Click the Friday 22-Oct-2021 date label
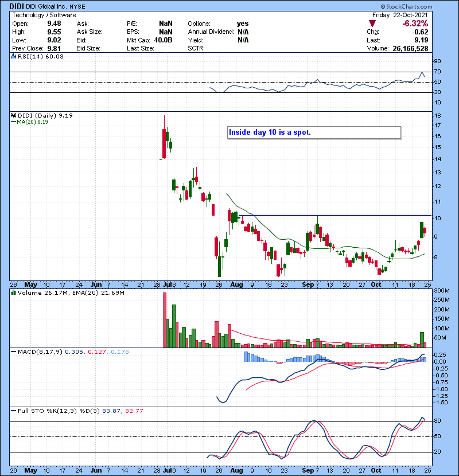 click(400, 15)
